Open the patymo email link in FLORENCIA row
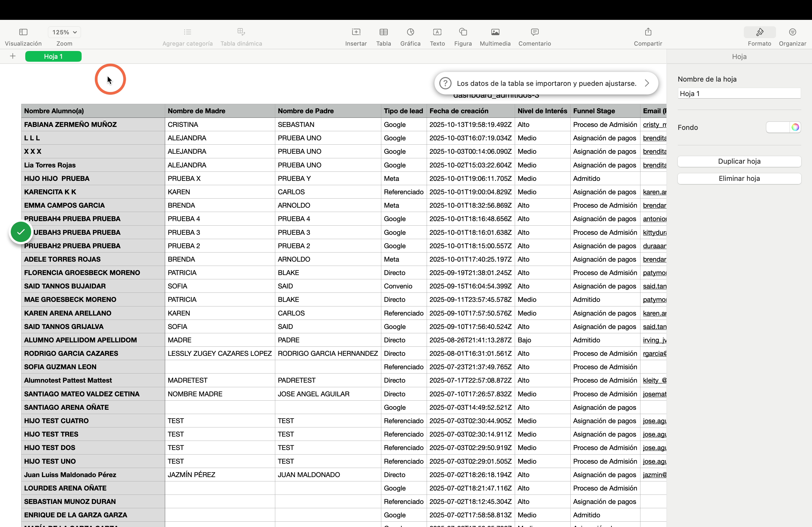Screen dimensions: 812x527 tap(654, 273)
